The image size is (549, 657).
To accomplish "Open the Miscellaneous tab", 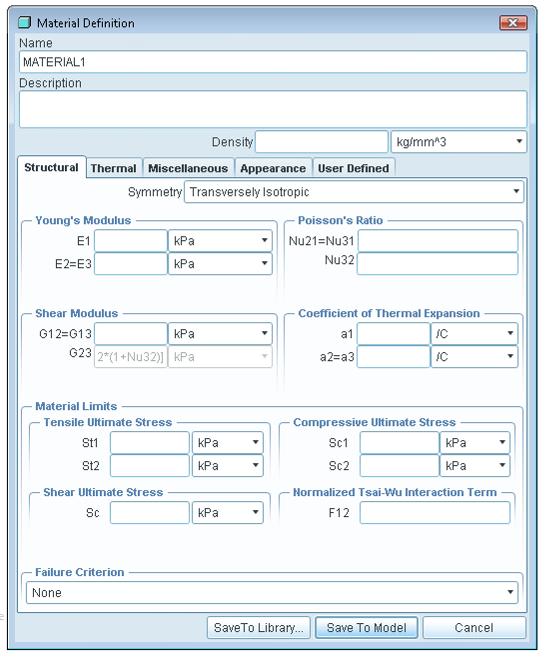I will [188, 168].
